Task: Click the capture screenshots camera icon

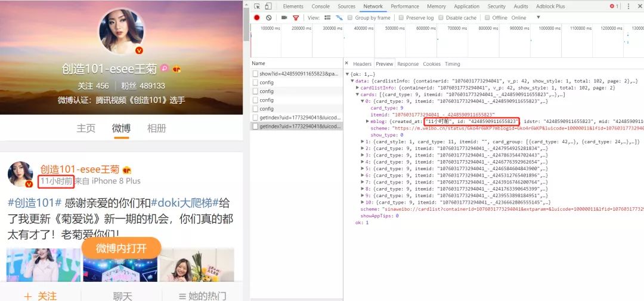Action: click(x=284, y=18)
